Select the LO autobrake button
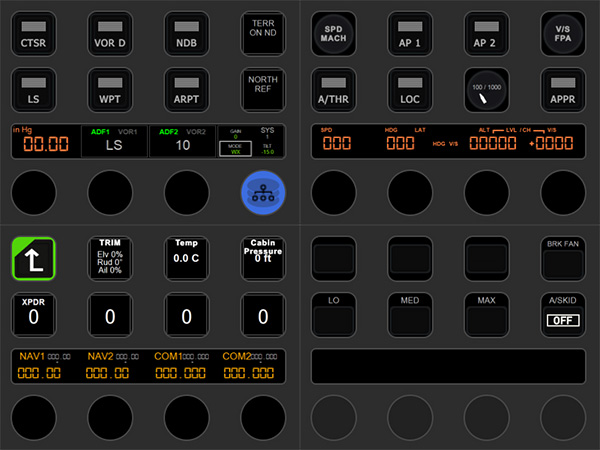The height and width of the screenshot is (450, 600). point(333,315)
